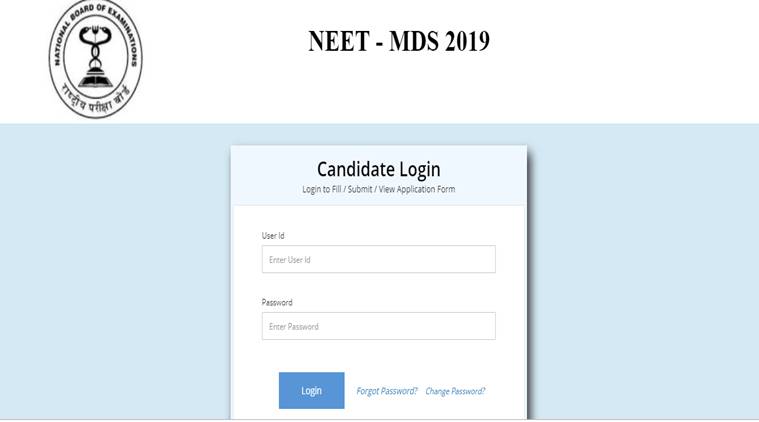Click the open book symbol in the logo

[96, 79]
